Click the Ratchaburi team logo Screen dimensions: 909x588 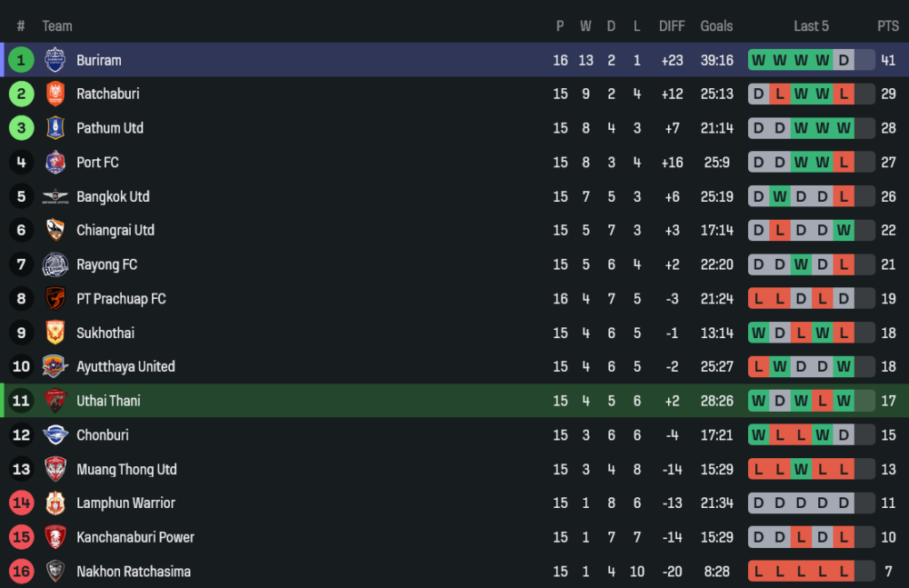coord(55,94)
